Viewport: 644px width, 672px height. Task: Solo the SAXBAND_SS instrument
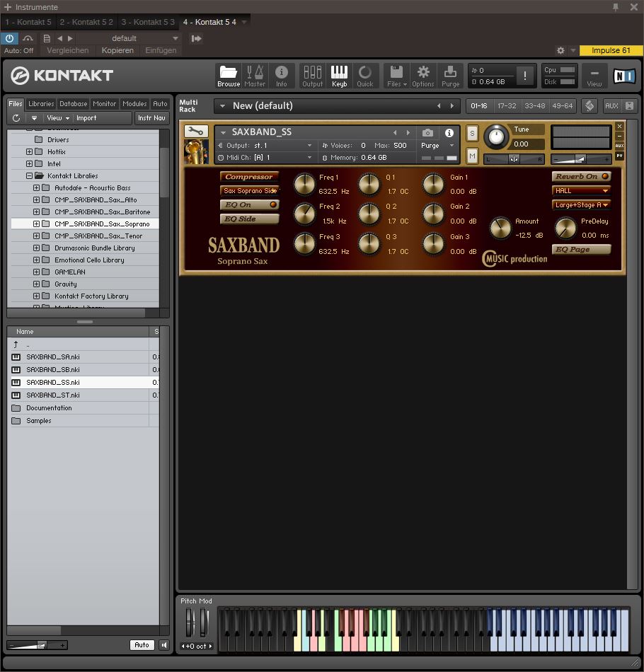[472, 133]
